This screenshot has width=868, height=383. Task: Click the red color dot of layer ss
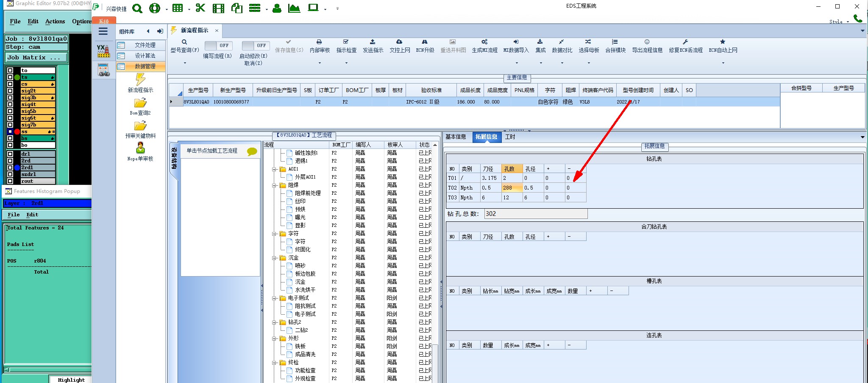point(17,131)
